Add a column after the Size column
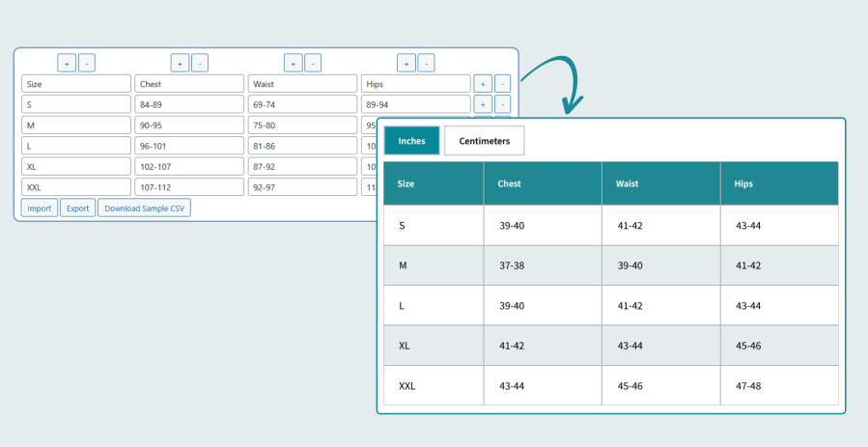Viewport: 868px width, 447px height. (x=67, y=63)
